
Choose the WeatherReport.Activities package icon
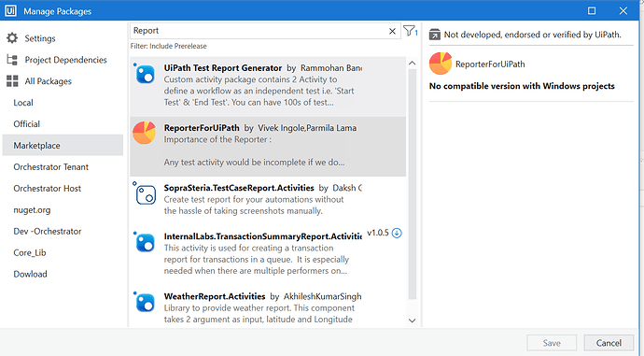tap(144, 302)
